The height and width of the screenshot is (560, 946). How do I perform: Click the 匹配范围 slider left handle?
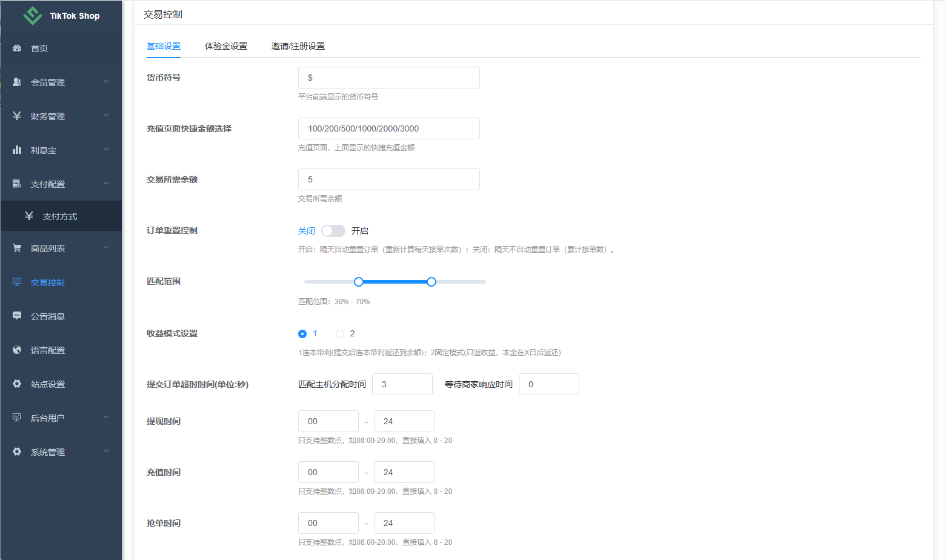(x=359, y=282)
